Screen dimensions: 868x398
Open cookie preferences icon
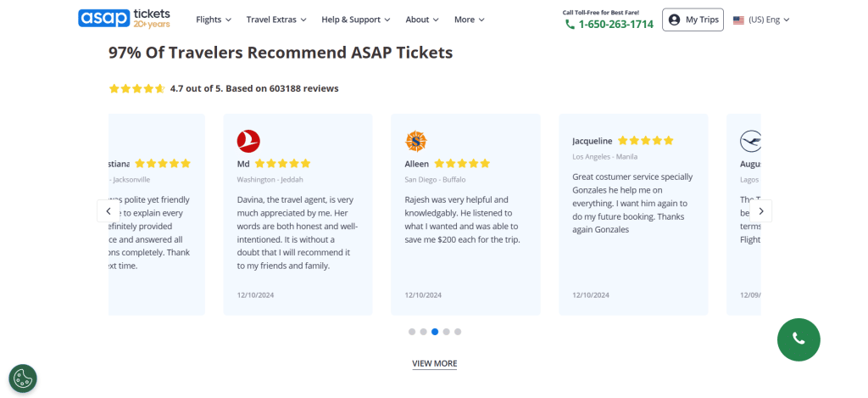coord(23,378)
